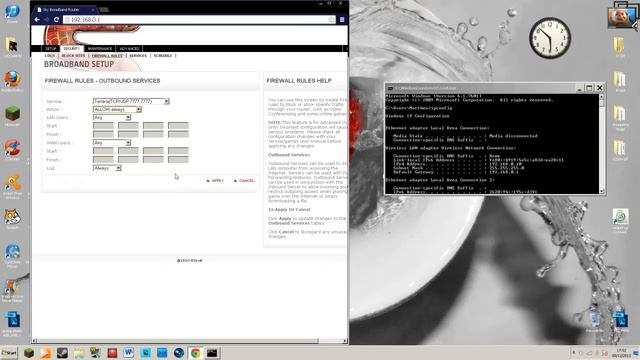
Task: Open the Action dropdown set to ALLOW always
Action: pos(117,109)
